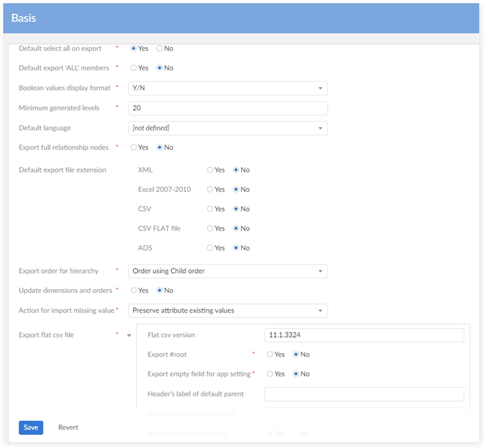Click the Minimum generated levels field

228,108
